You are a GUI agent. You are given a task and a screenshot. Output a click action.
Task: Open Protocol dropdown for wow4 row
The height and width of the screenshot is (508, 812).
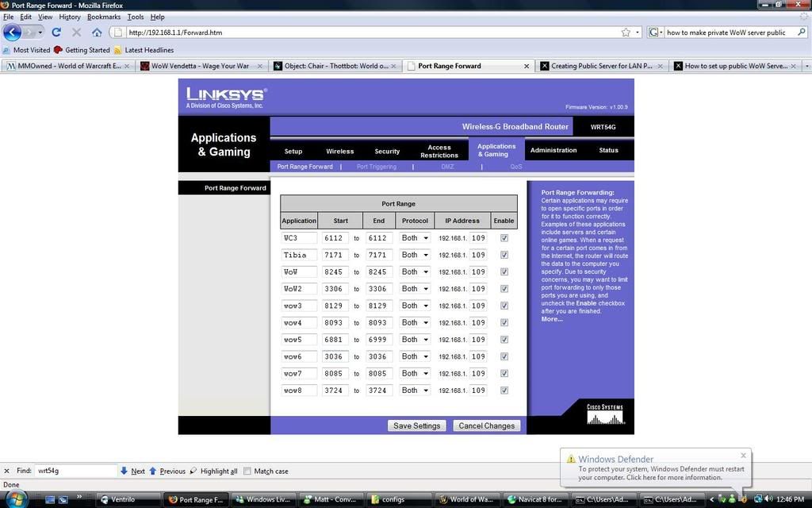click(x=414, y=322)
